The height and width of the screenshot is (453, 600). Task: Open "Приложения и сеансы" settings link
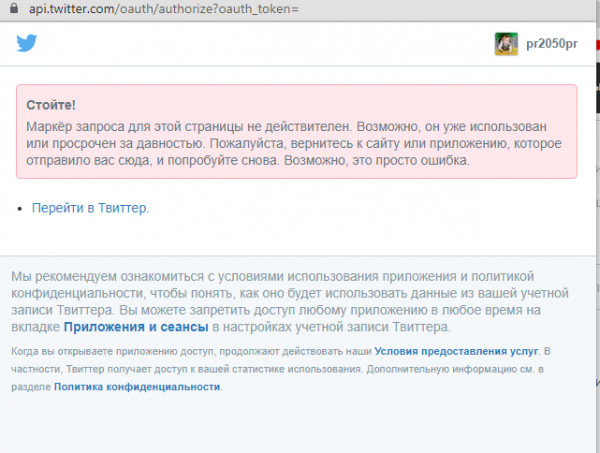click(136, 327)
